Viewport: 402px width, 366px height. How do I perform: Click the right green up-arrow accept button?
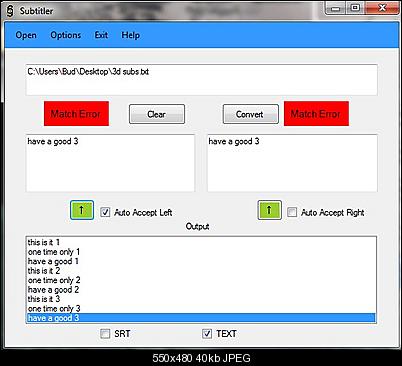click(269, 210)
